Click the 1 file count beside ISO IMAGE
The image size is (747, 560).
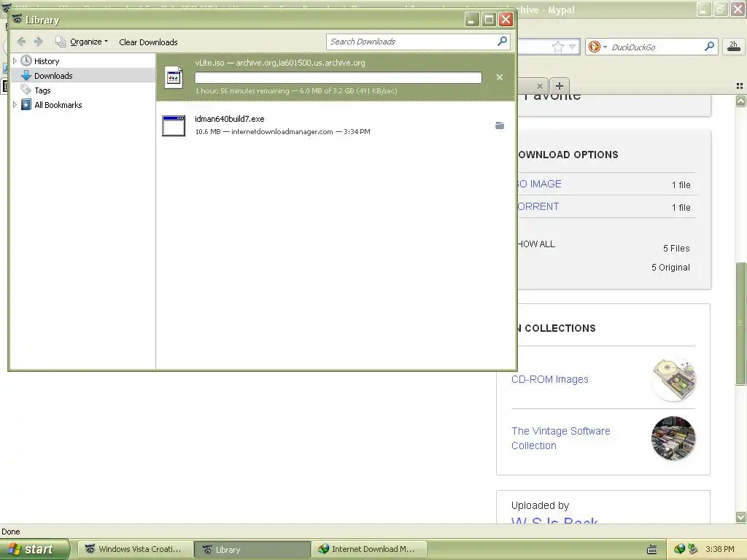[x=681, y=184]
